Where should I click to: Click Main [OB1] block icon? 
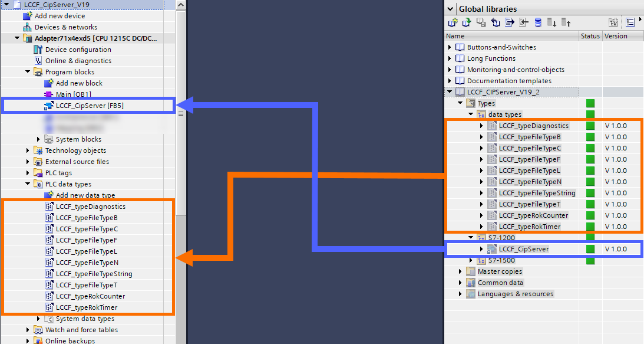(x=48, y=94)
